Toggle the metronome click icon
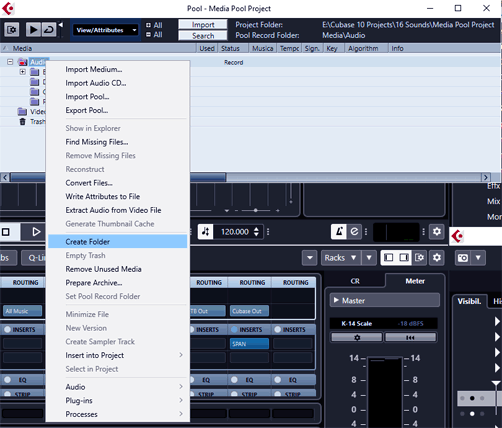 pyautogui.click(x=339, y=231)
